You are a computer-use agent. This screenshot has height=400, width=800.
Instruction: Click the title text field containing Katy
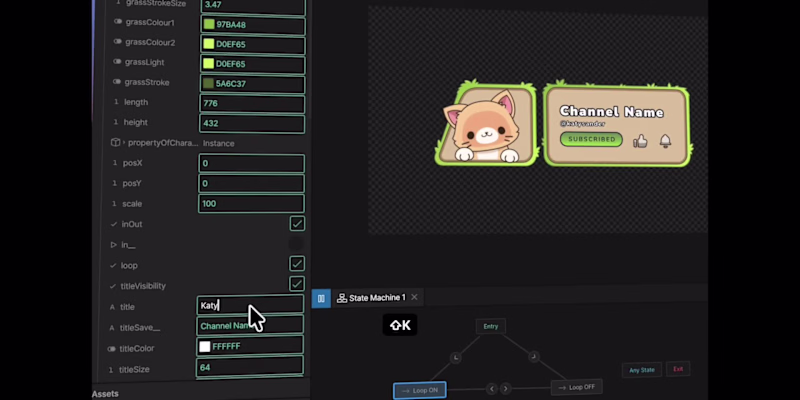click(251, 306)
